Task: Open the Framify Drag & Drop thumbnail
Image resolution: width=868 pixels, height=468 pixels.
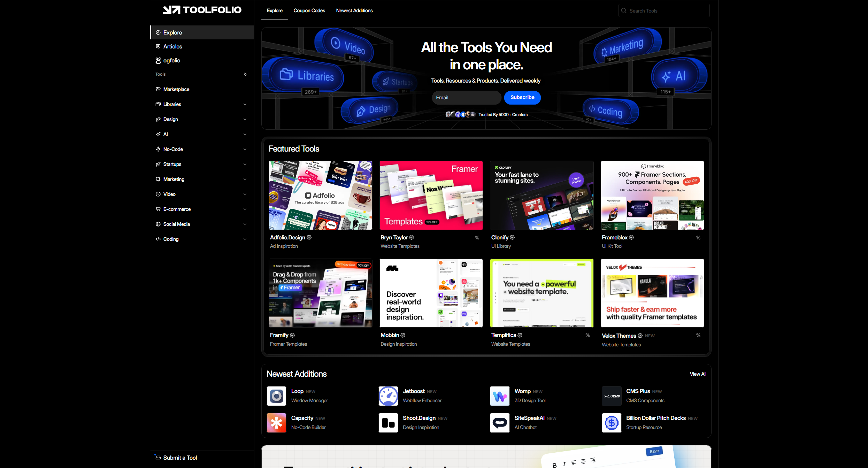Action: tap(321, 293)
